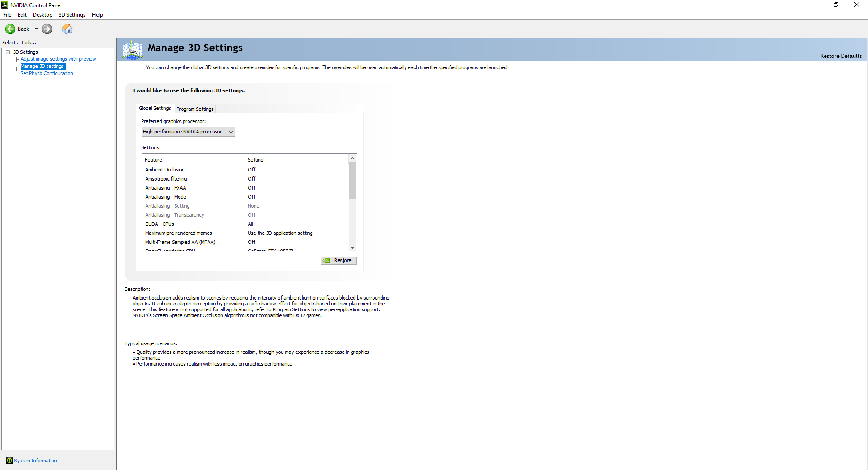
Task: Open the 3D Settings menu
Action: (x=72, y=15)
